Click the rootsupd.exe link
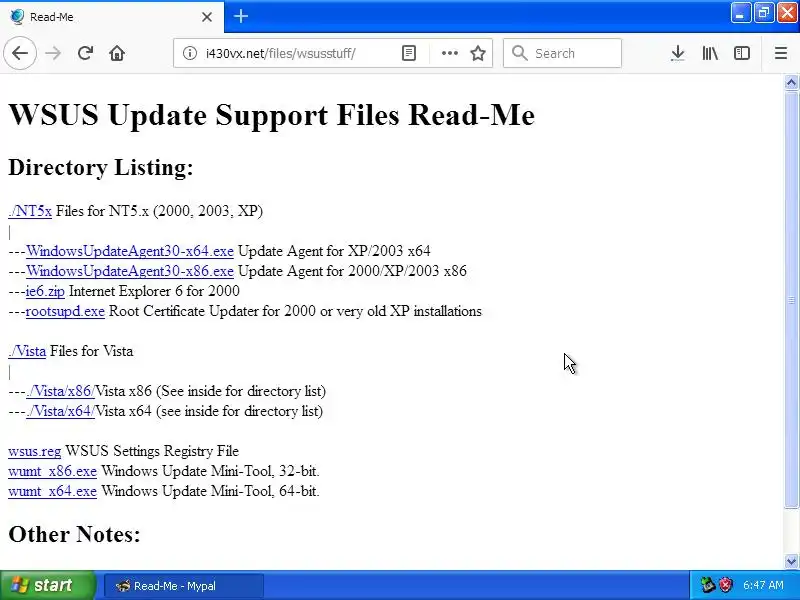800x600 pixels. click(x=65, y=311)
